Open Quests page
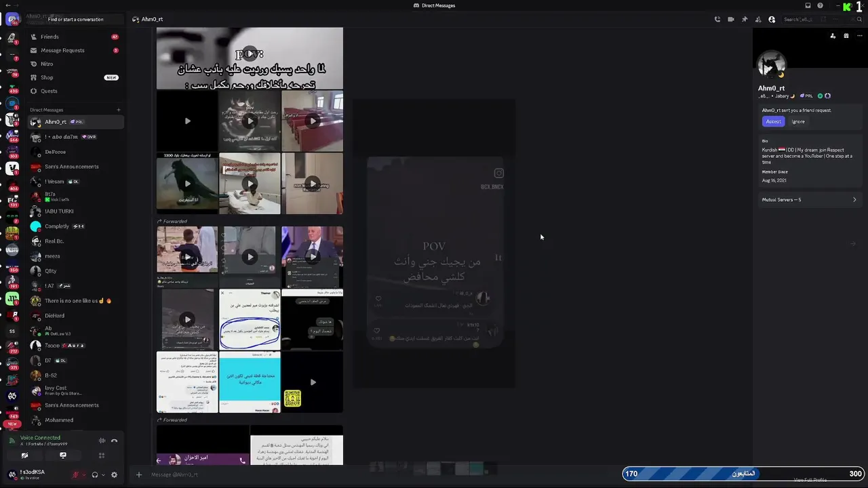 coord(75,91)
